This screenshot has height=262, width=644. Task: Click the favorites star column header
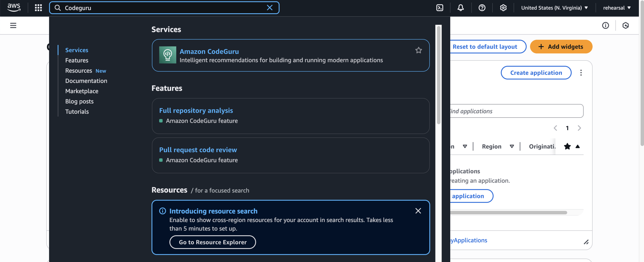pos(567,146)
